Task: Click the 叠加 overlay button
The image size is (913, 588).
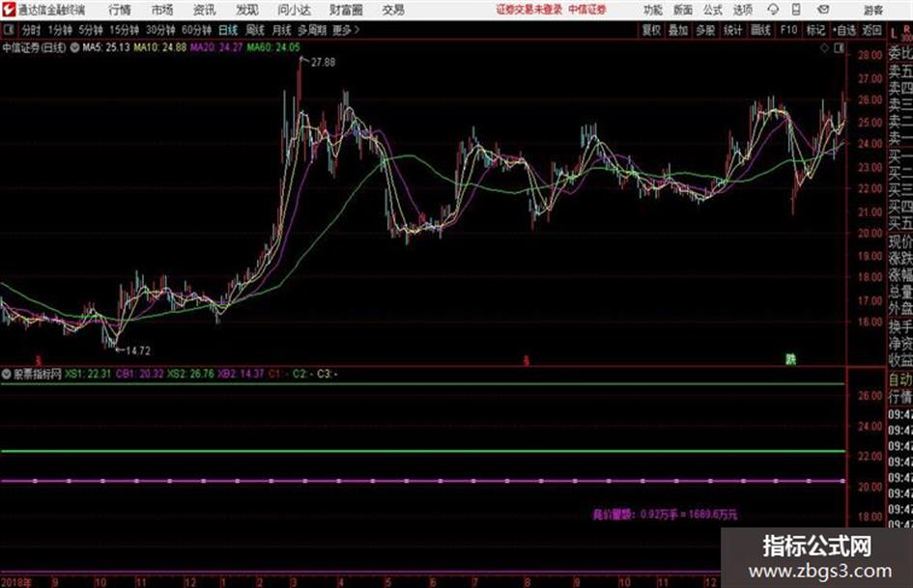Action: [678, 30]
